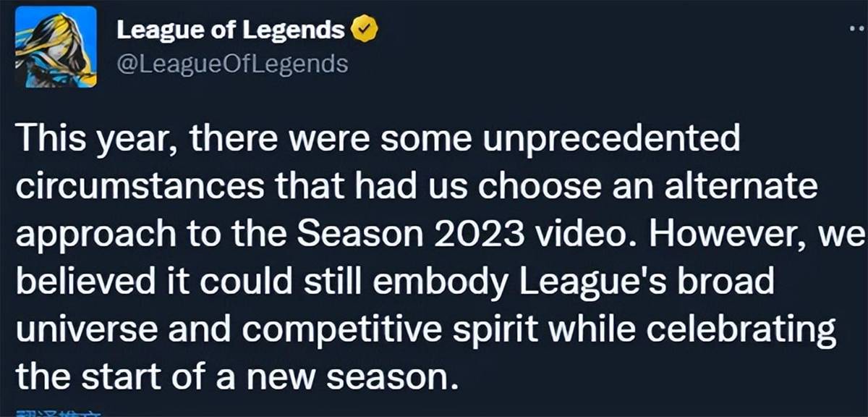Screen dimensions: 868x417
Task: Open the League of Legends profile avatar
Action: [56, 47]
